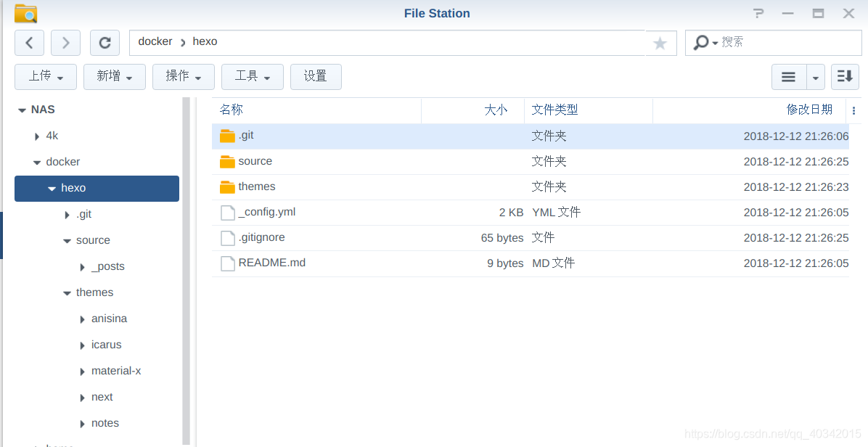Expand the next theme arrow

(x=83, y=397)
